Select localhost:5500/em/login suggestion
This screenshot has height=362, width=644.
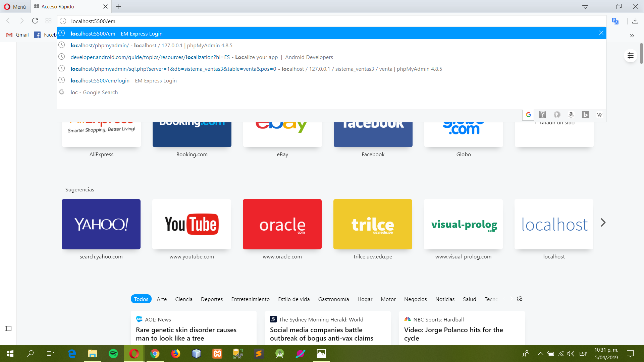(x=331, y=80)
